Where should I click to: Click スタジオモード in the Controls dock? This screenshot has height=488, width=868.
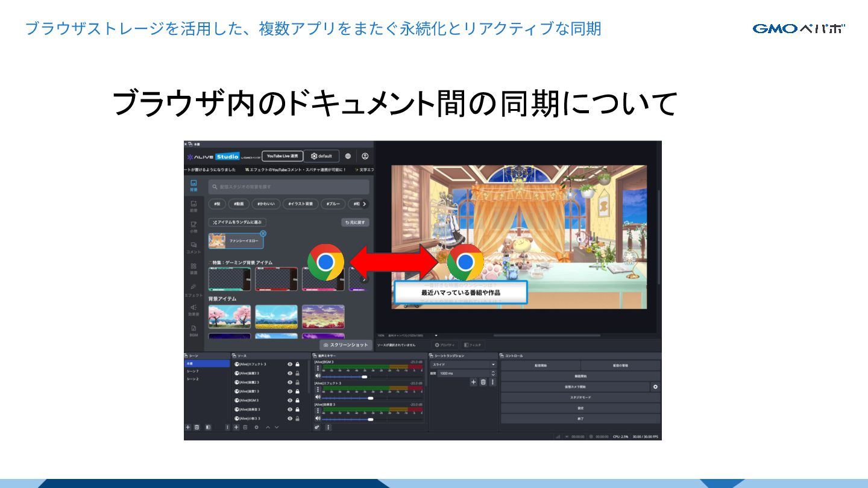click(x=580, y=398)
